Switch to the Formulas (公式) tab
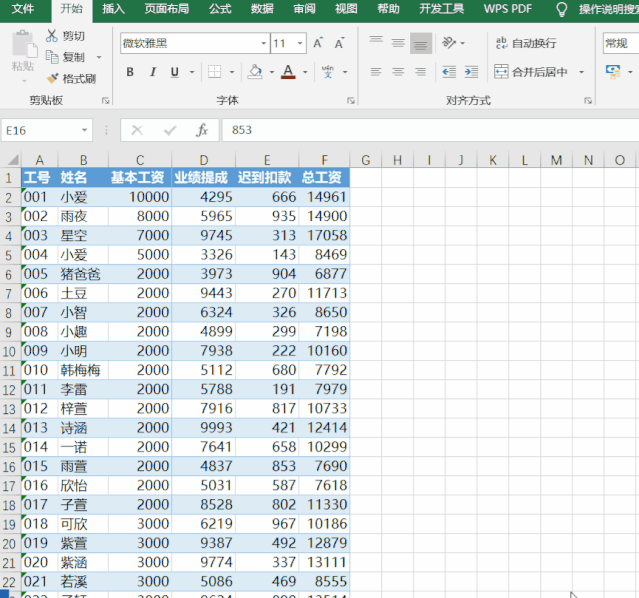Screen dimensions: 639x598 click(220, 9)
